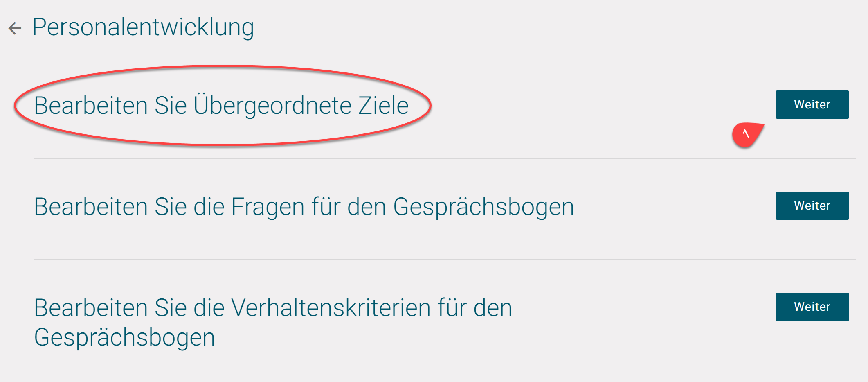
Task: Open 'Bearbeiten Sie Übergeordnete Ziele' entry
Action: coord(812,104)
